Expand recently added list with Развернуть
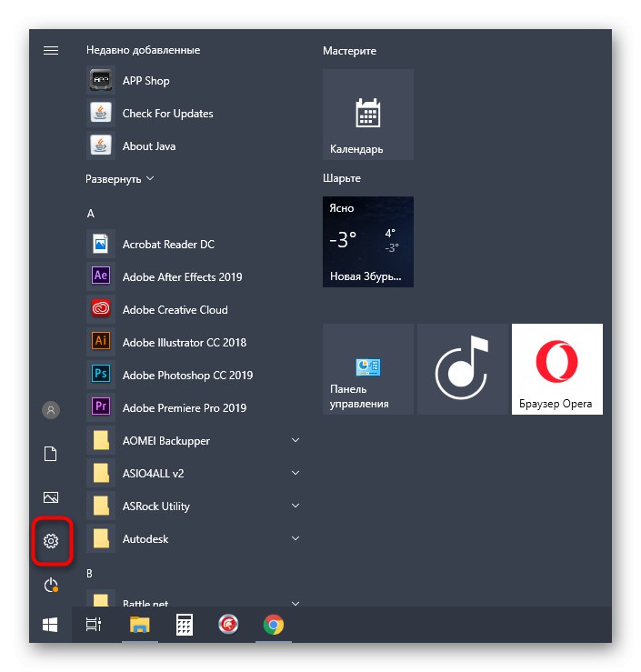Viewport: 641px width, 672px height. 119,179
